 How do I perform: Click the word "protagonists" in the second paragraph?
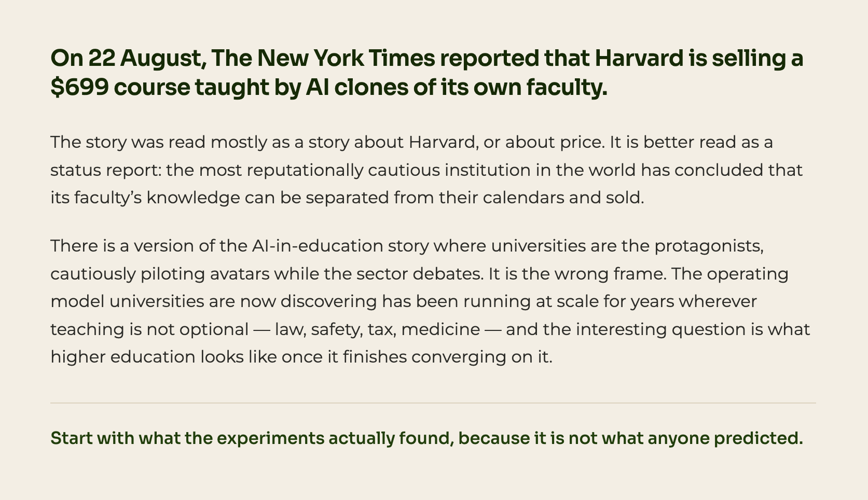709,246
